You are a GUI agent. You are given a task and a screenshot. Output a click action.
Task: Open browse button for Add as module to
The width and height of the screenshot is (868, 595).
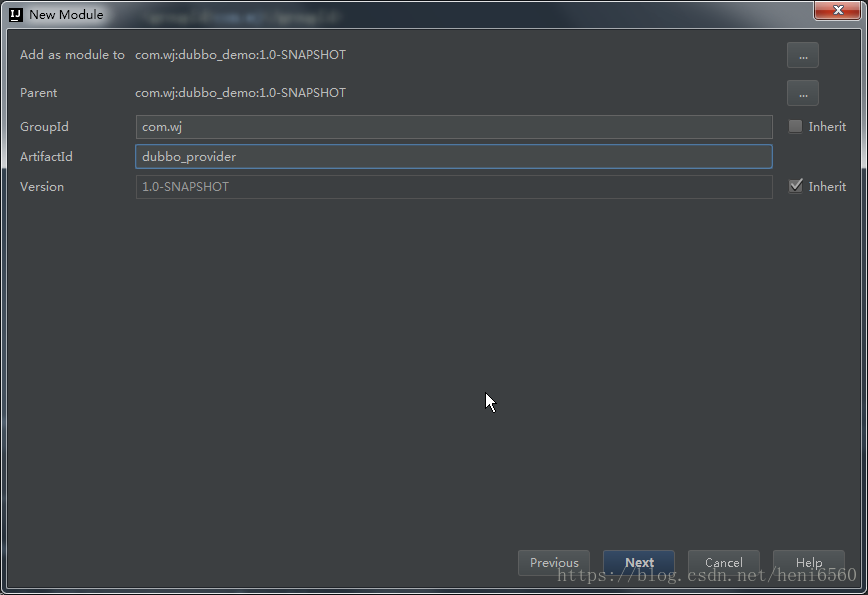(803, 55)
